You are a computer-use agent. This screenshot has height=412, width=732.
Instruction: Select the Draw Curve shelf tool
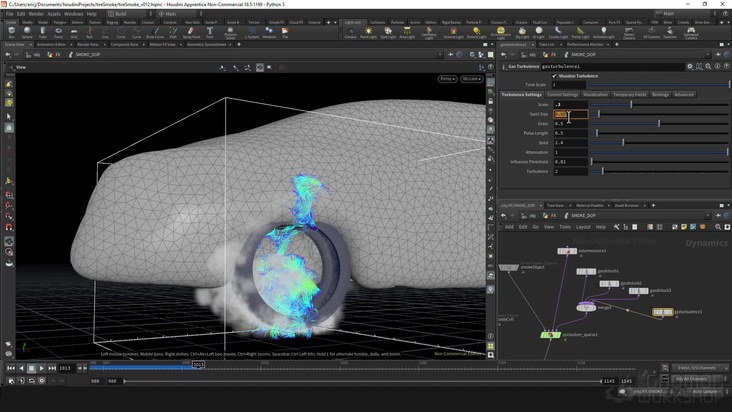tap(155, 32)
